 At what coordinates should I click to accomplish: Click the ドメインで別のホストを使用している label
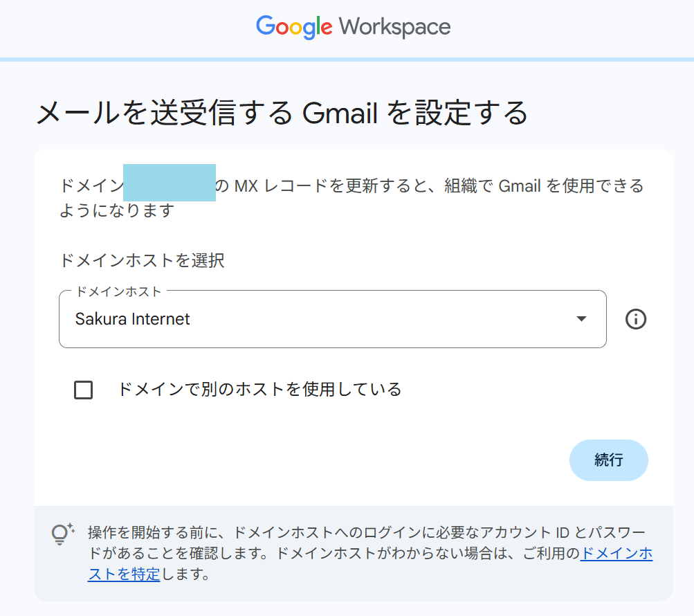(x=259, y=389)
